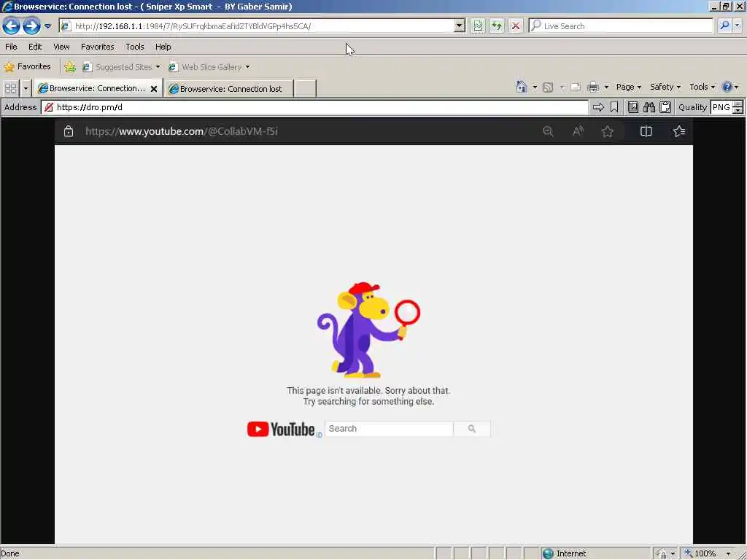Click the purple monkey illustration
747x560 pixels.
(x=368, y=330)
